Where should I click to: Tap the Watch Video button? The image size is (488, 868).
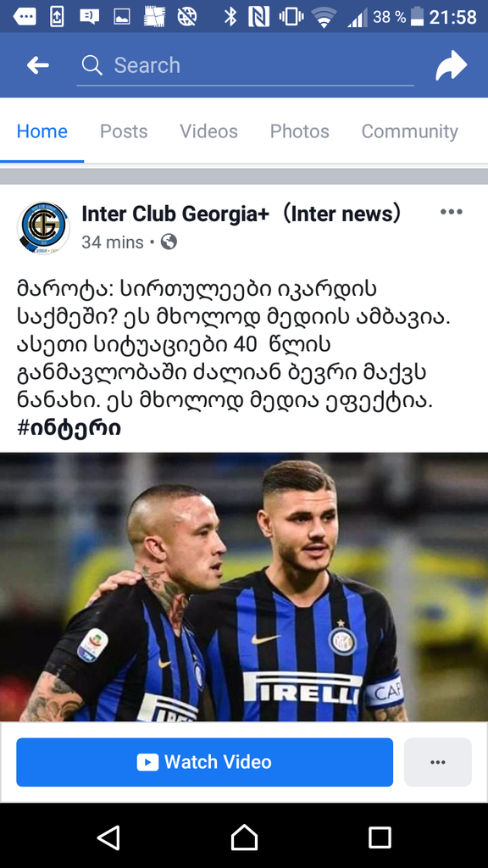click(x=205, y=762)
